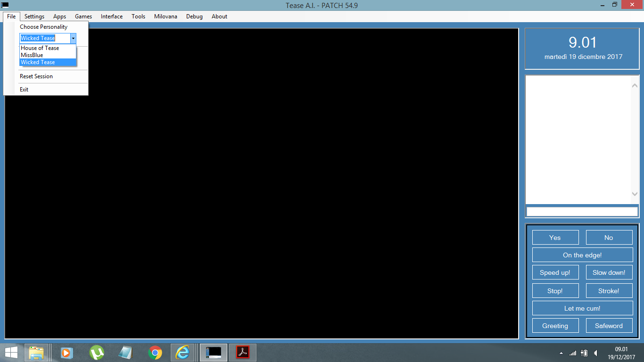Viewport: 644px width, 362px height.
Task: Click the chat log scroll down arrow
Action: point(635,194)
